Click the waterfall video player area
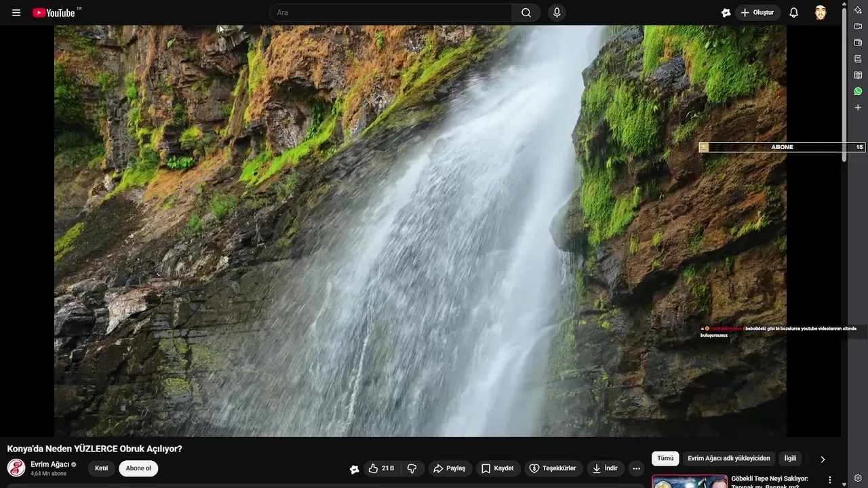The image size is (868, 488). pyautogui.click(x=420, y=231)
